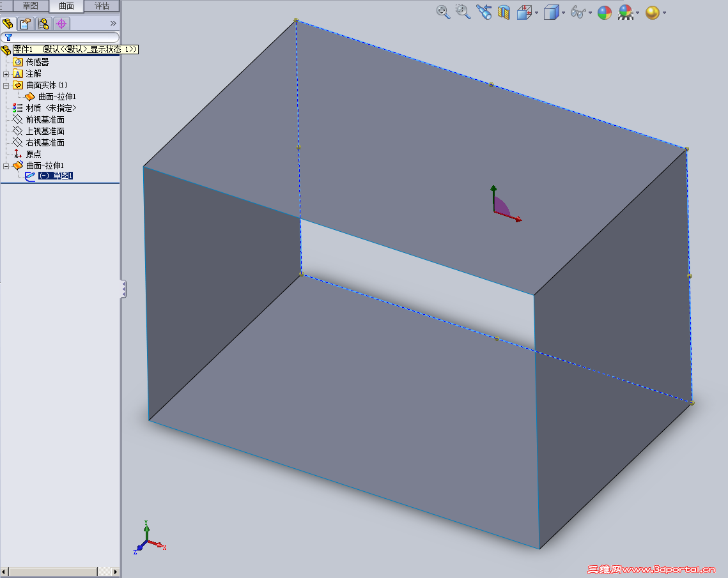This screenshot has width=728, height=578.
Task: Open the Display Style dropdown arrow
Action: click(563, 13)
